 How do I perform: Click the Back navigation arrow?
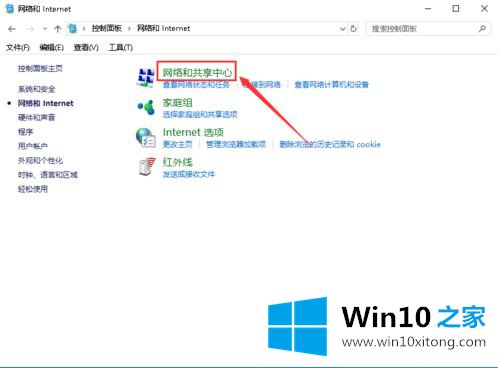12,29
